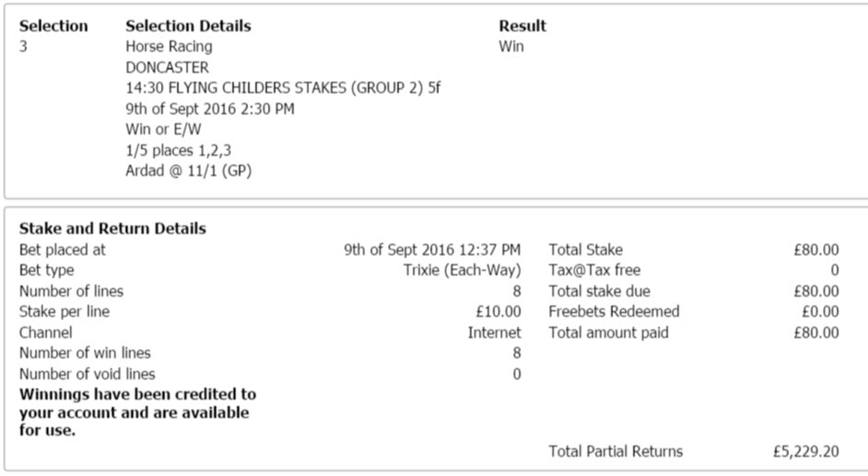The image size is (868, 476).
Task: Click the Total amount paid label
Action: (x=608, y=332)
